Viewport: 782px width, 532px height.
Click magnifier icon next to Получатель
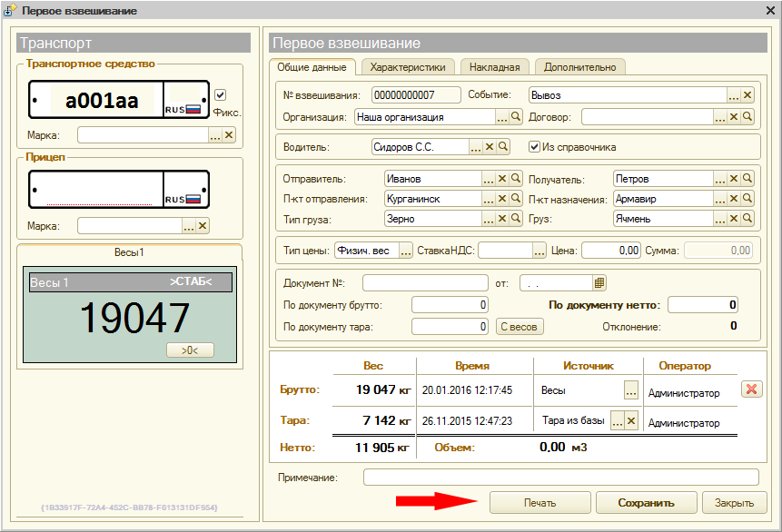coord(747,179)
